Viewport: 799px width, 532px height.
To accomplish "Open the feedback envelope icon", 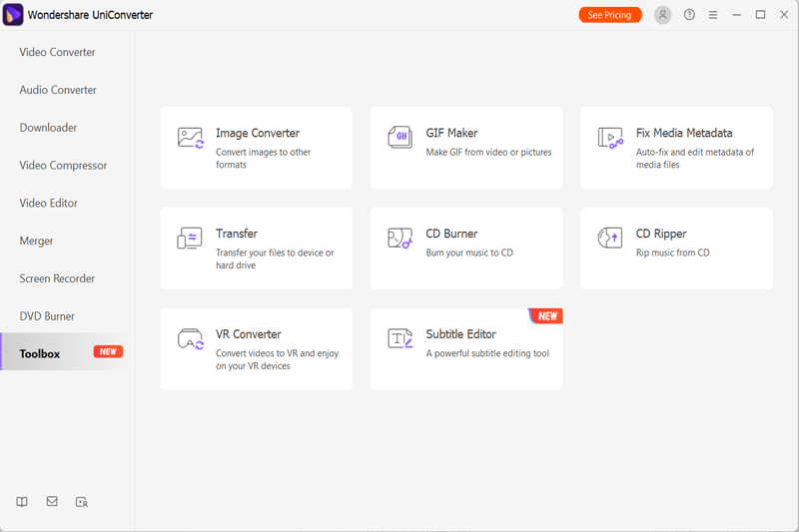I will pos(52,501).
